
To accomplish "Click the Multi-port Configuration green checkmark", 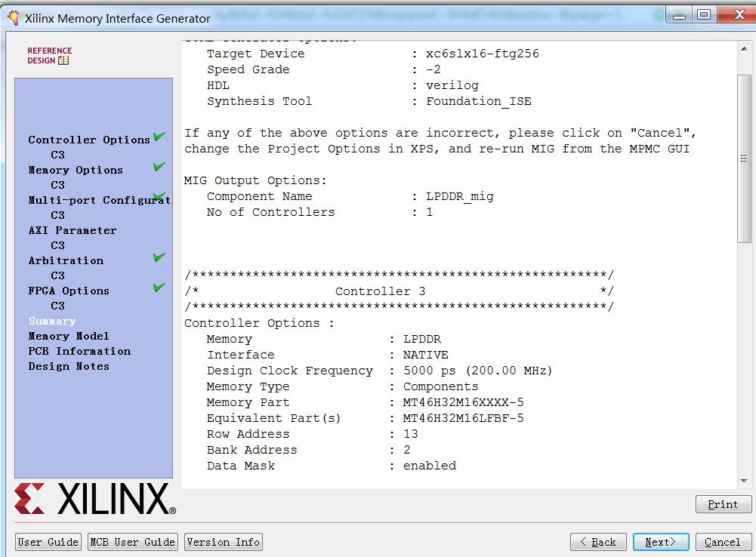I will [159, 196].
